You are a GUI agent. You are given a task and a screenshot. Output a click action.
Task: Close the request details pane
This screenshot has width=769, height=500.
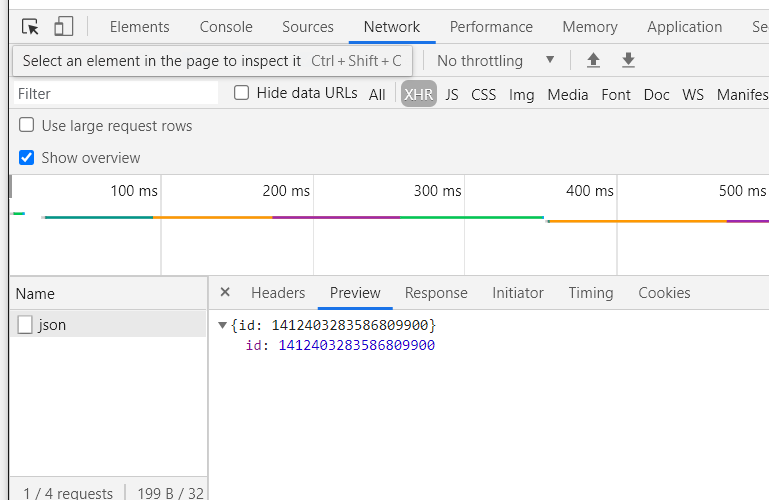[x=225, y=292]
